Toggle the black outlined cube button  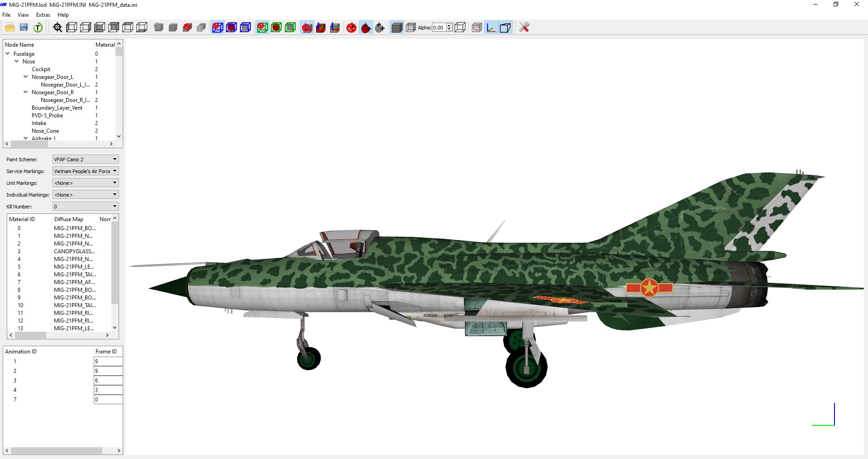tap(505, 28)
